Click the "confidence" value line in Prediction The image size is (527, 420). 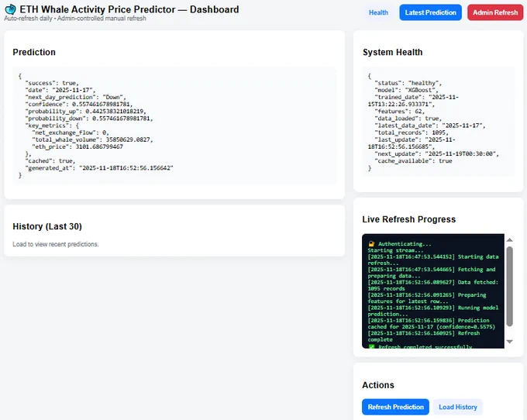click(78, 104)
